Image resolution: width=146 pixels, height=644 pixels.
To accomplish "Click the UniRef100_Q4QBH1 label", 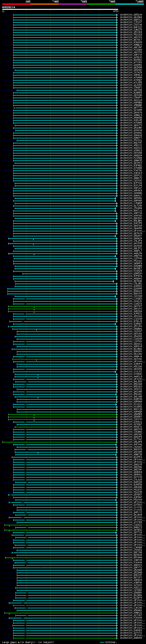I will coord(131,329).
